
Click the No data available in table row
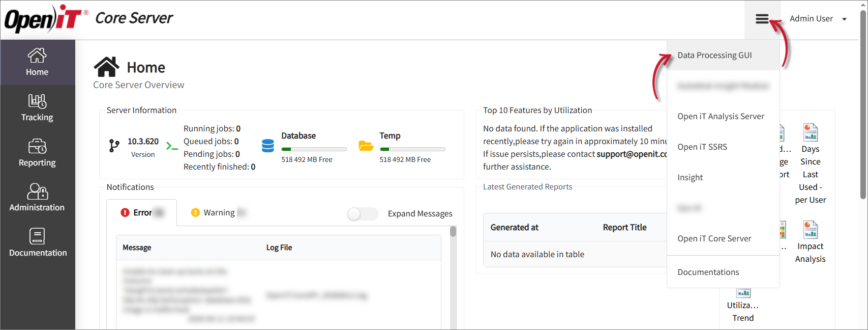click(575, 254)
